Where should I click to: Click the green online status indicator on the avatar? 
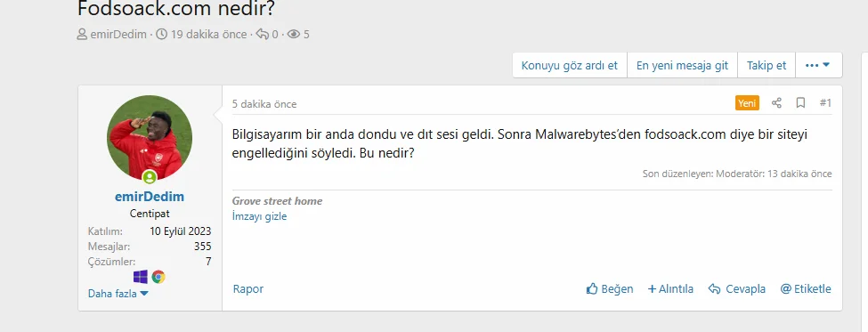click(150, 177)
